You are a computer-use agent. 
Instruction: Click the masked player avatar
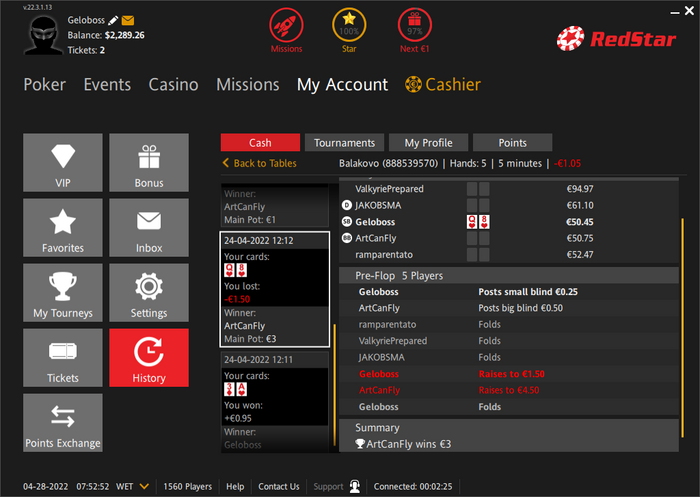coord(43,35)
